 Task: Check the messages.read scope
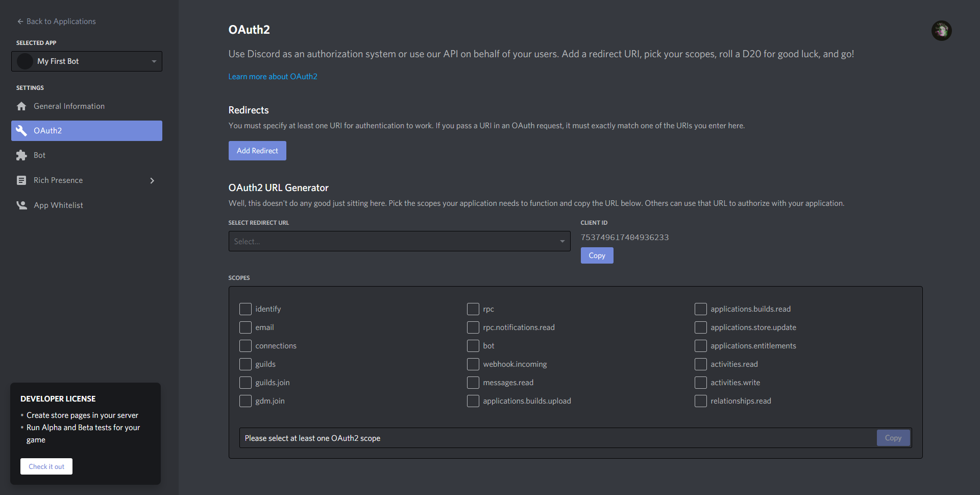[473, 383]
